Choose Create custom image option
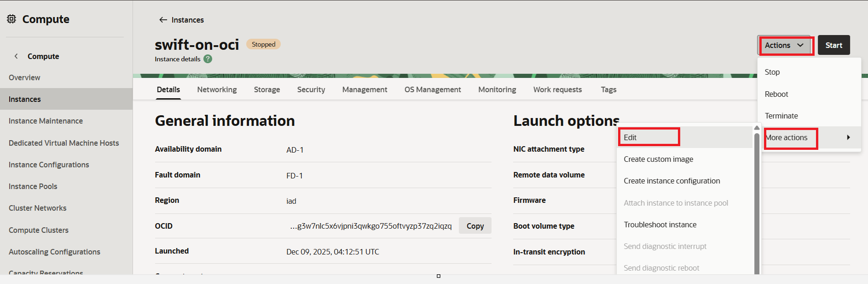Viewport: 868px width, 284px height. [685, 159]
